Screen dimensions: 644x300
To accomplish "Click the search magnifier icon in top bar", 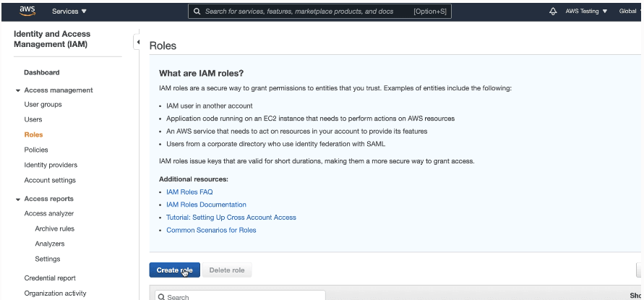I will click(x=197, y=12).
